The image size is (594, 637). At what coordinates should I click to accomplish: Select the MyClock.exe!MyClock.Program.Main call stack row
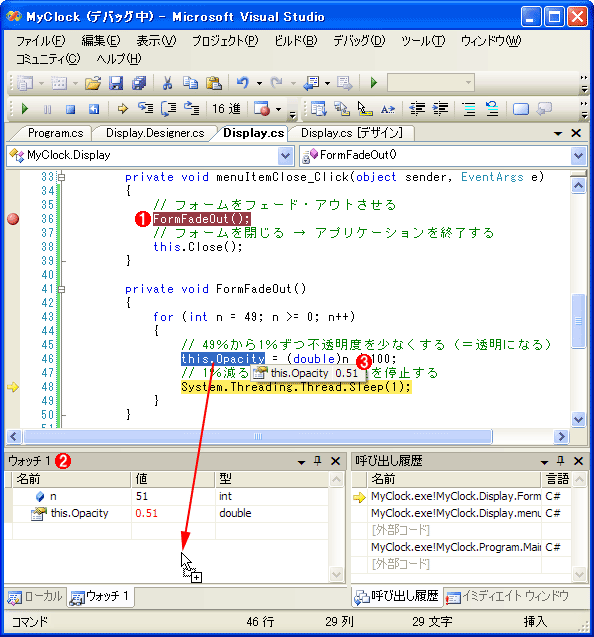point(461,548)
